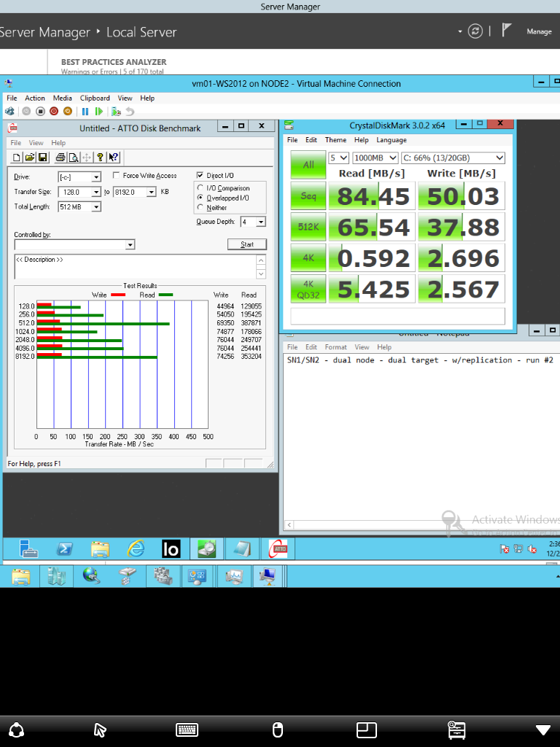Click the Notepad text area line
The height and width of the screenshot is (747, 560).
click(x=420, y=360)
